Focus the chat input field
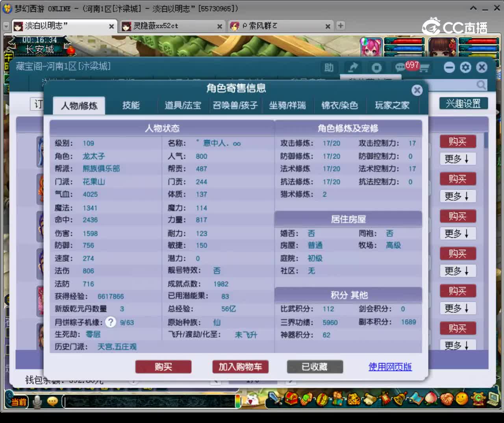The width and height of the screenshot is (504, 423). [150, 401]
